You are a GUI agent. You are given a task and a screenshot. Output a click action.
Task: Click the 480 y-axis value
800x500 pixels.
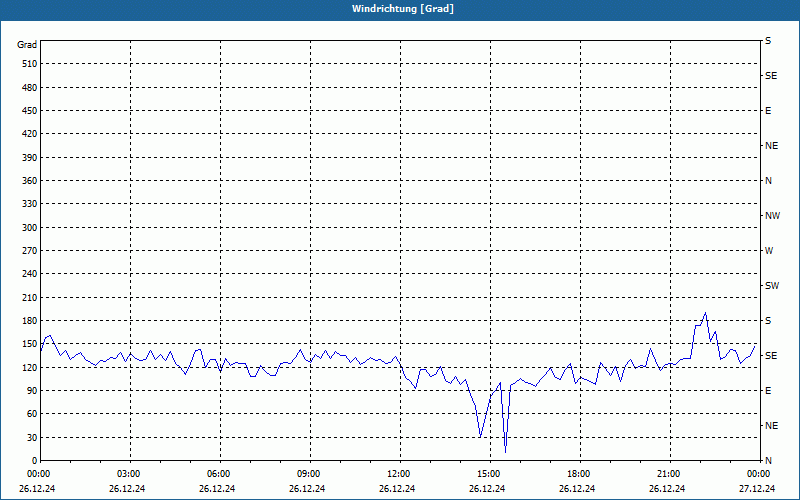click(30, 87)
